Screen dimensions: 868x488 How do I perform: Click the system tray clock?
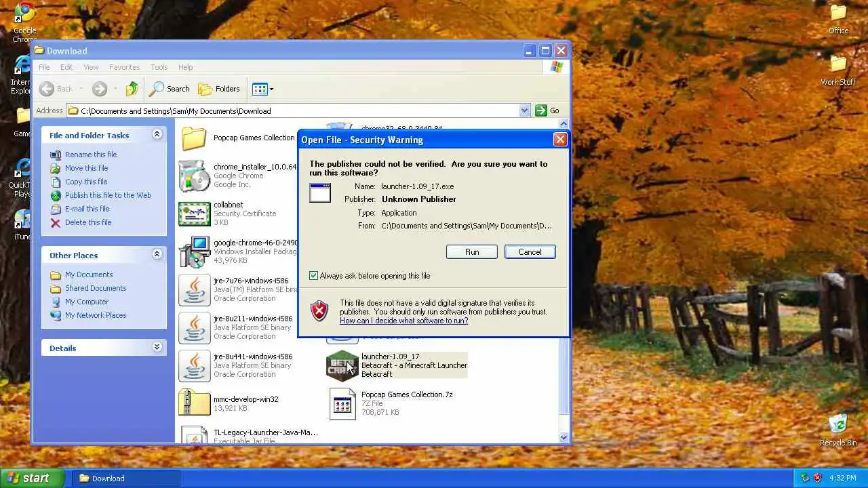point(843,478)
